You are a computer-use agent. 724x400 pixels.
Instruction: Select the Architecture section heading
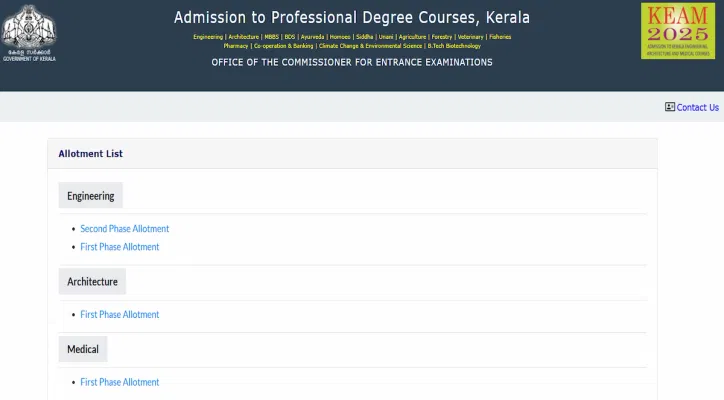point(92,282)
